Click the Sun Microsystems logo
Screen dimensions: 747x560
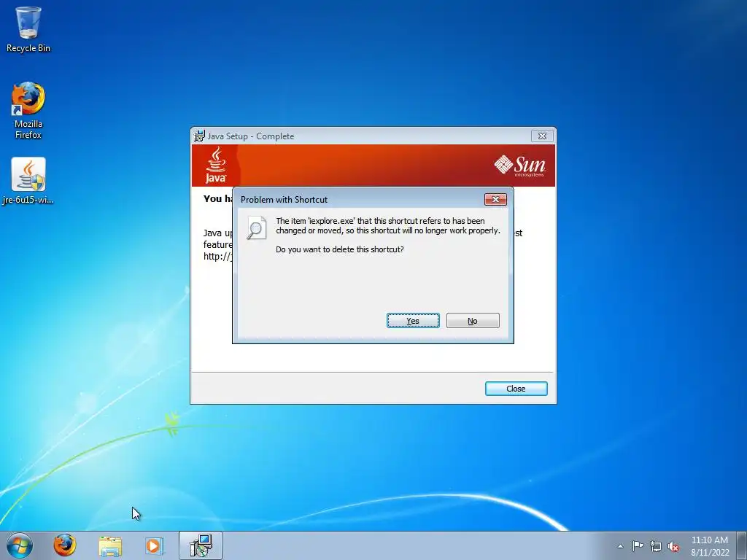pos(519,166)
